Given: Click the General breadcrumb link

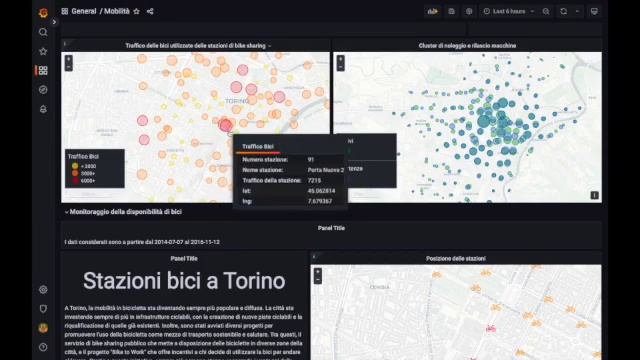Looking at the screenshot, I should click(84, 11).
